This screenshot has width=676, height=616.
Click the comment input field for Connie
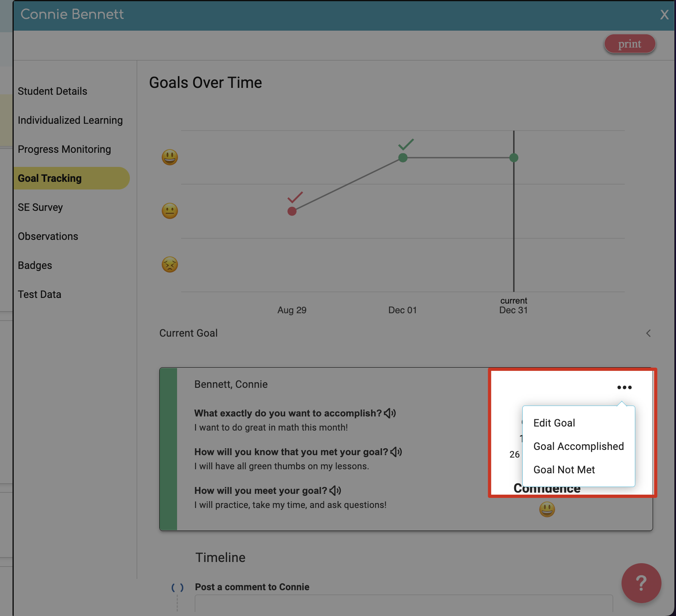[x=403, y=607]
